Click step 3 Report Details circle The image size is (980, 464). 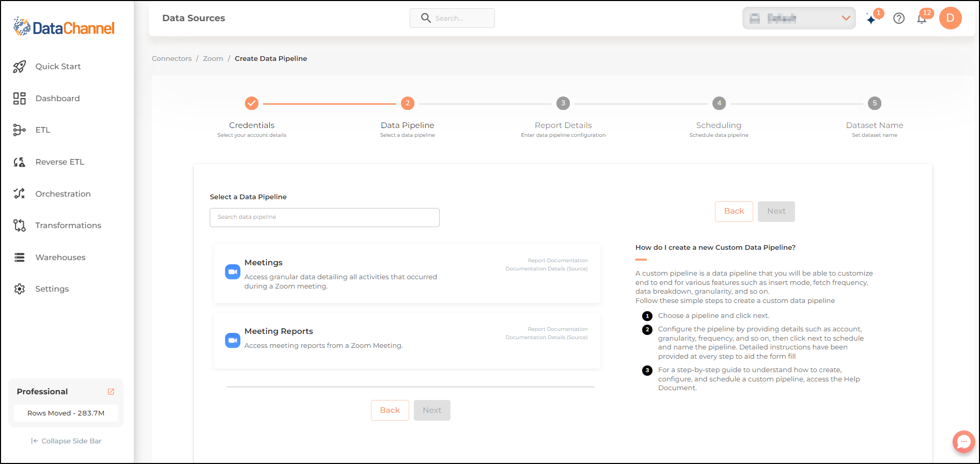tap(563, 103)
